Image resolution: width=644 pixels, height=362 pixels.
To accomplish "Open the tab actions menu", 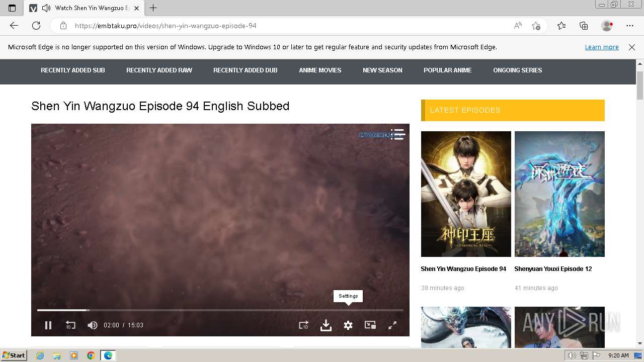I will [12, 8].
